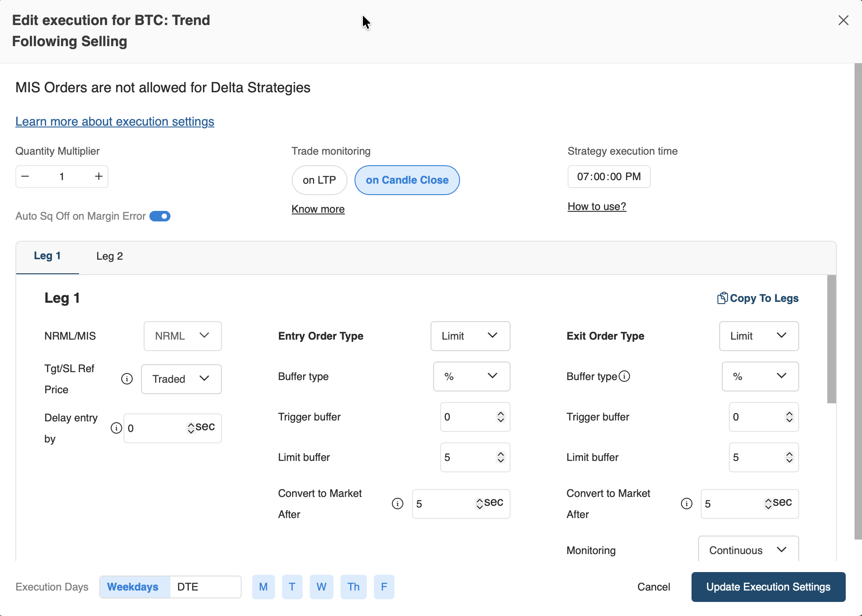Click info icon next to Delay entry by
Image resolution: width=862 pixels, height=616 pixels.
(116, 428)
